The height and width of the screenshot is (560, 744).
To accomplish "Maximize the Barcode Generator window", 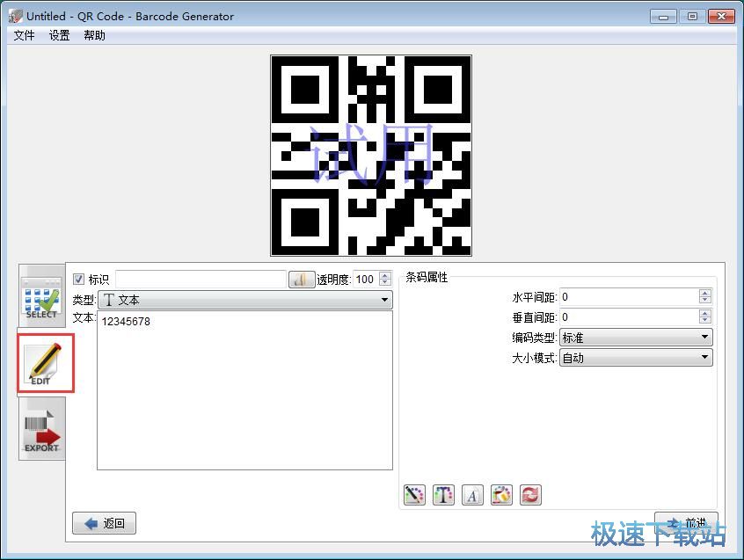I will click(692, 17).
